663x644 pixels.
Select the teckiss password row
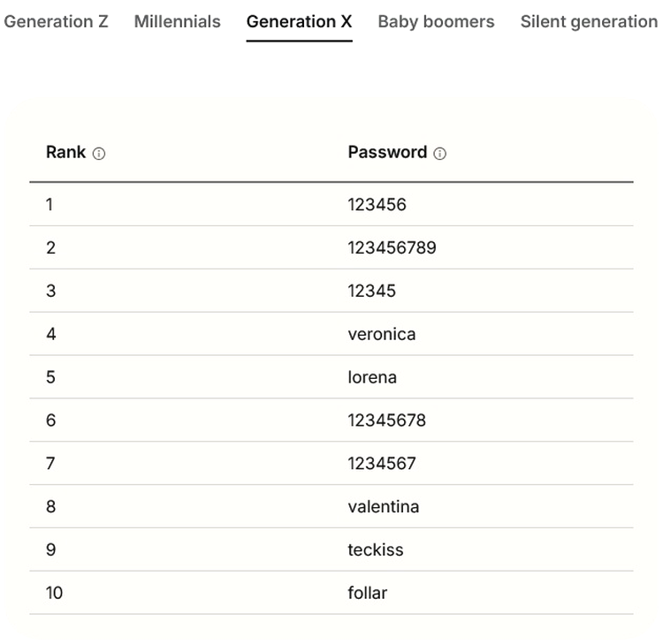[x=375, y=549]
